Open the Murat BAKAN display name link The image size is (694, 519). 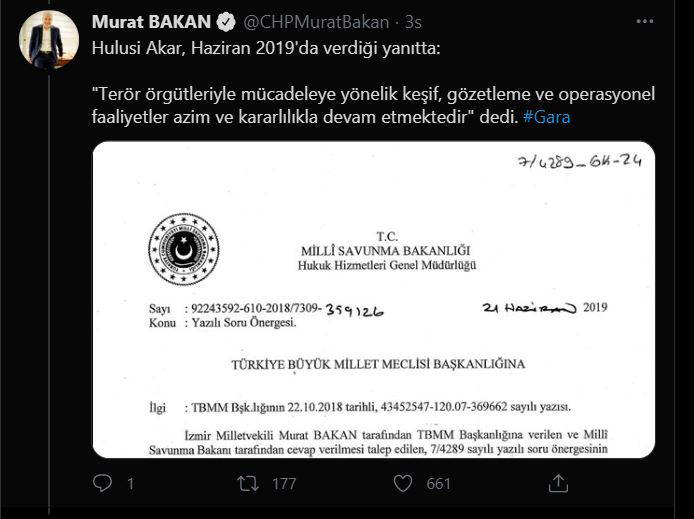click(x=151, y=22)
